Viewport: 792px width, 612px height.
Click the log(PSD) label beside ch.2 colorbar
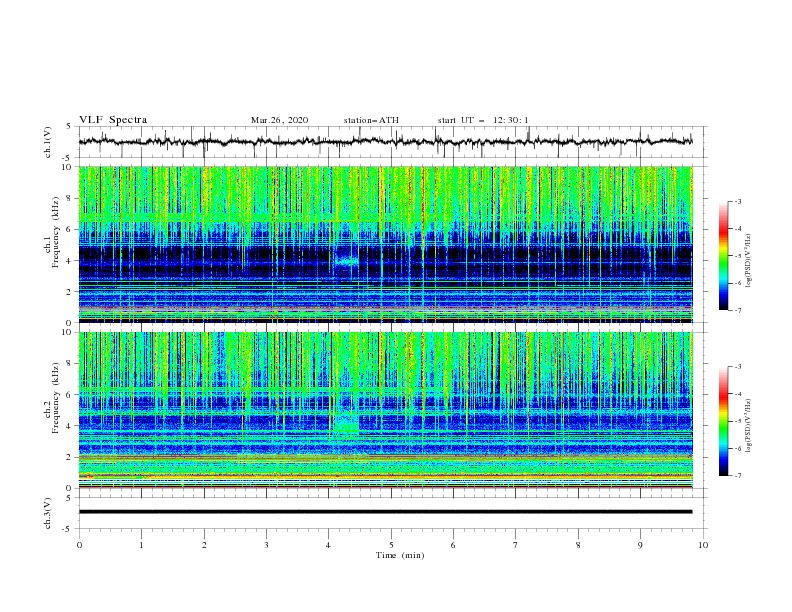pyautogui.click(x=748, y=426)
